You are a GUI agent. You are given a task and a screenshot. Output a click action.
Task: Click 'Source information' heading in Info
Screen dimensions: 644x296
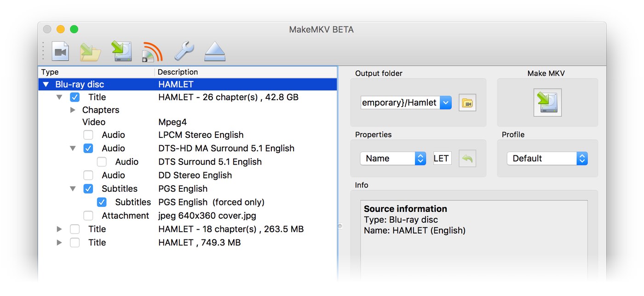tap(405, 209)
